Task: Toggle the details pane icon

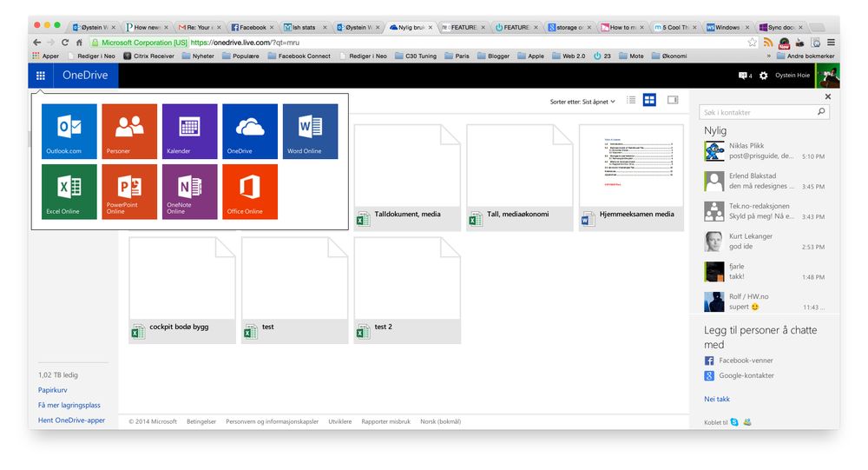Action: coord(673,100)
